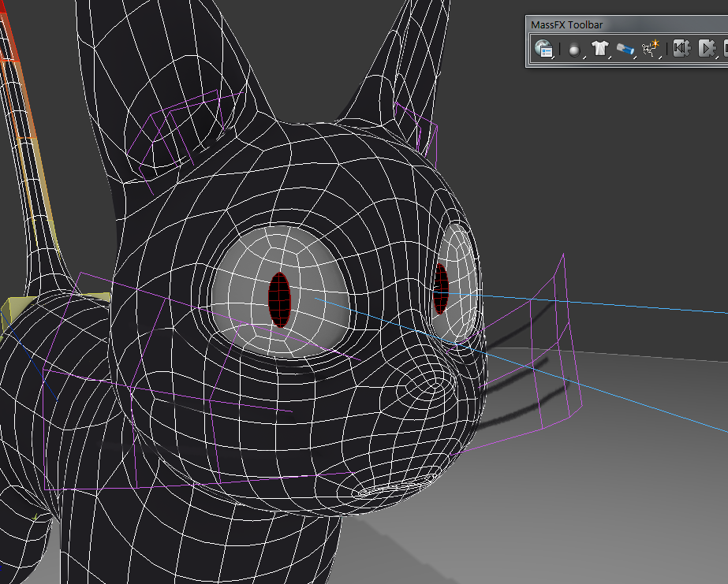Start the MassFX simulation
The width and height of the screenshot is (728, 584).
706,49
